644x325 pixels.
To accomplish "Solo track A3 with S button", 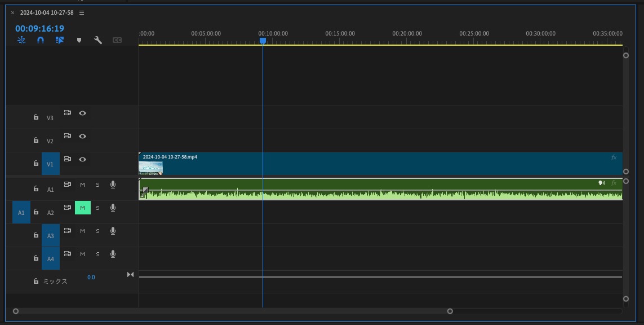I will (97, 231).
